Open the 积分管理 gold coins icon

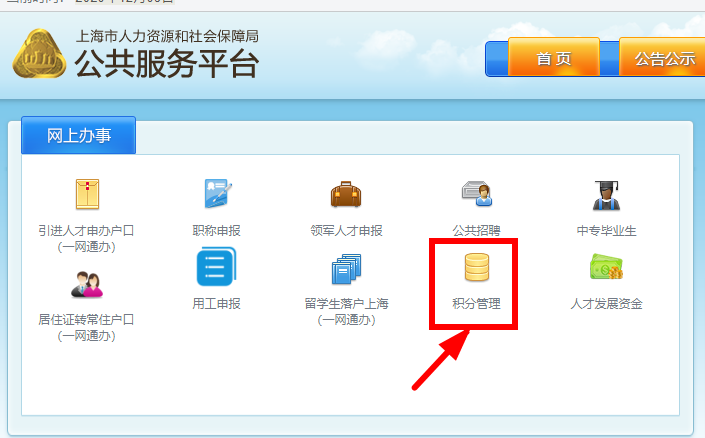coord(477,267)
